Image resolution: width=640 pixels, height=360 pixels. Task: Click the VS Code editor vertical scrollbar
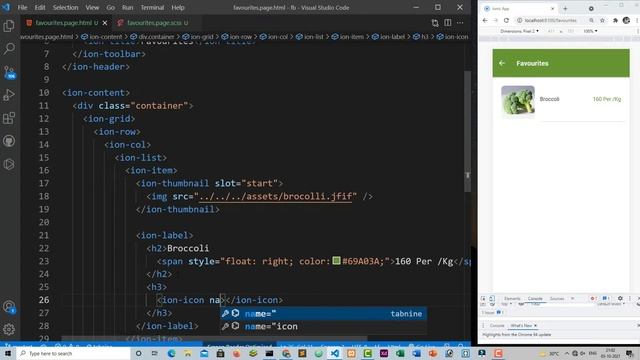click(x=468, y=131)
